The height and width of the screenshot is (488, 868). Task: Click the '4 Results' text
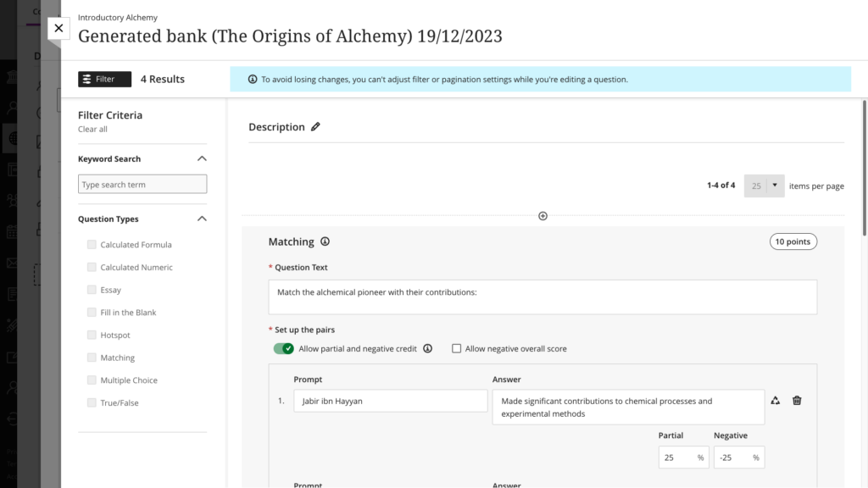162,79
